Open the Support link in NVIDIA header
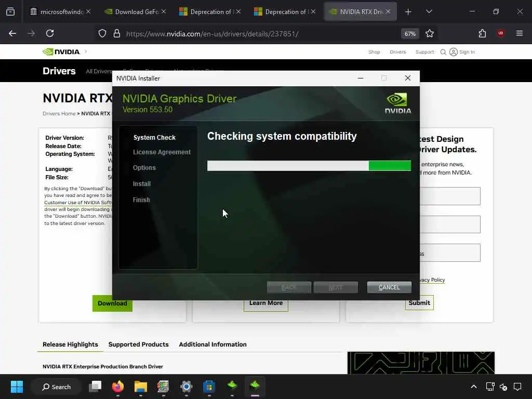 pos(424,52)
